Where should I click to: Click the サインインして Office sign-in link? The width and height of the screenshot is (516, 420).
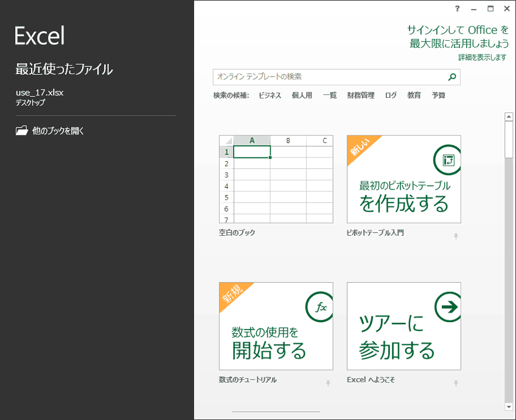tap(458, 36)
